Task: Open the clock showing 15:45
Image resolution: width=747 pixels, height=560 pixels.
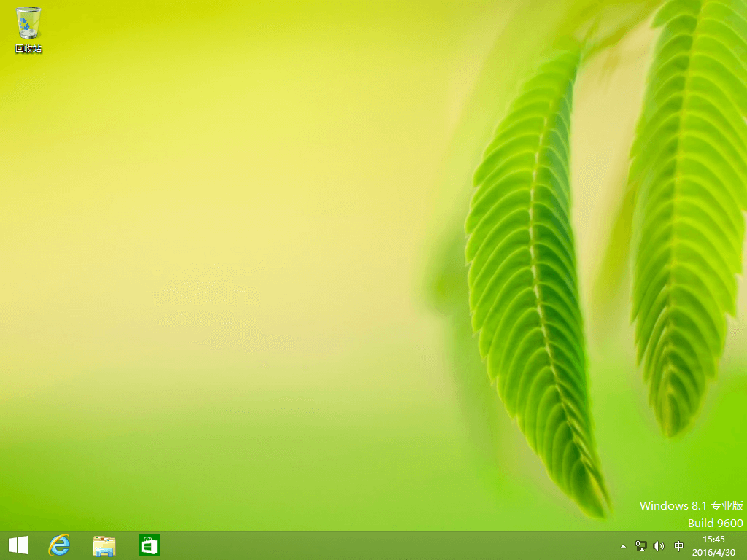Action: (713, 540)
